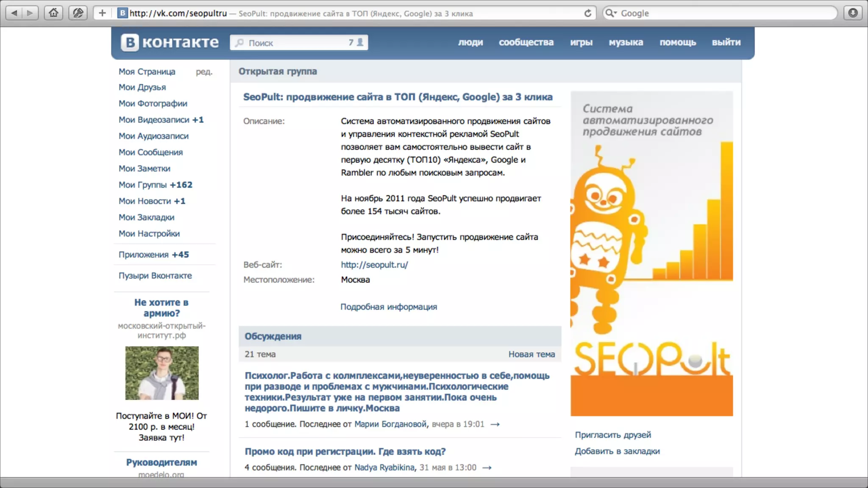Reload the page with refresh icon

pyautogui.click(x=588, y=13)
